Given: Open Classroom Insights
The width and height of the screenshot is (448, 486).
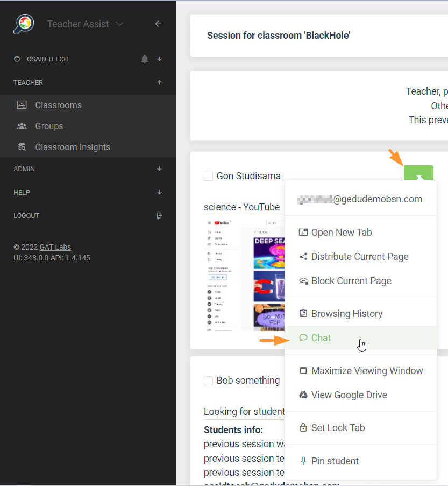Looking at the screenshot, I should pos(88,147).
